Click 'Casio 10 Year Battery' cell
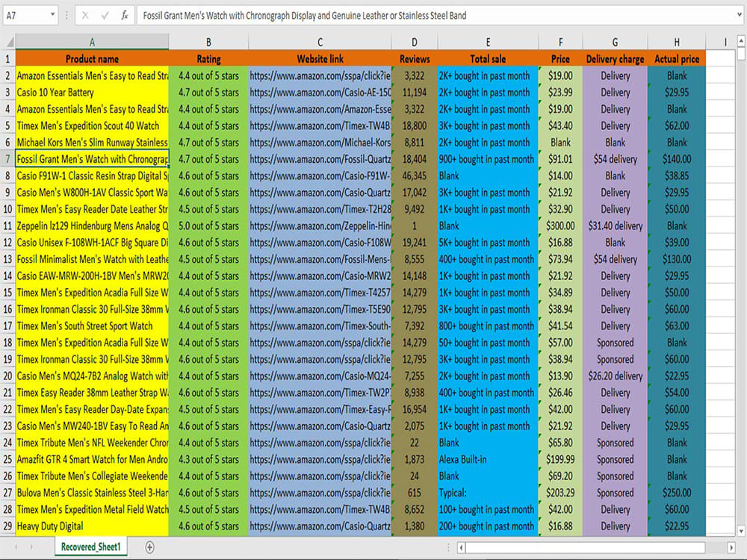This screenshot has width=747, height=560. pyautogui.click(x=92, y=93)
